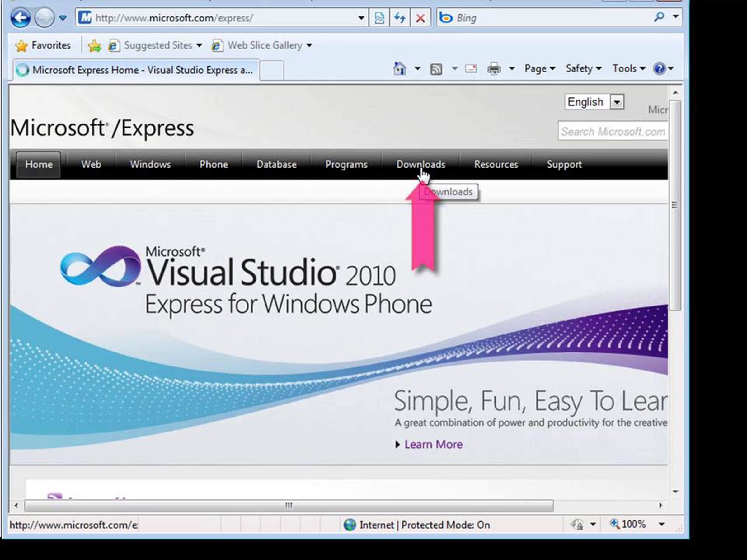Open the Windows navigation item
The height and width of the screenshot is (560, 747).
150,164
